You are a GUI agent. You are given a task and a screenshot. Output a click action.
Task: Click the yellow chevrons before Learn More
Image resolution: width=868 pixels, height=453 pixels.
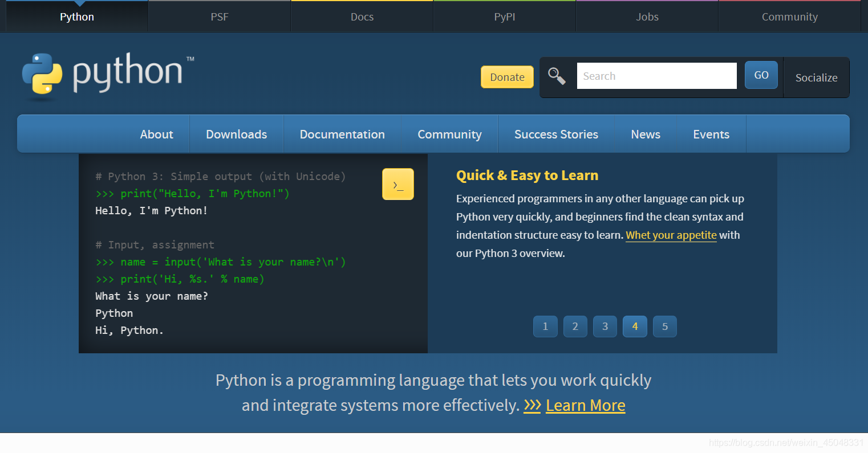click(532, 405)
